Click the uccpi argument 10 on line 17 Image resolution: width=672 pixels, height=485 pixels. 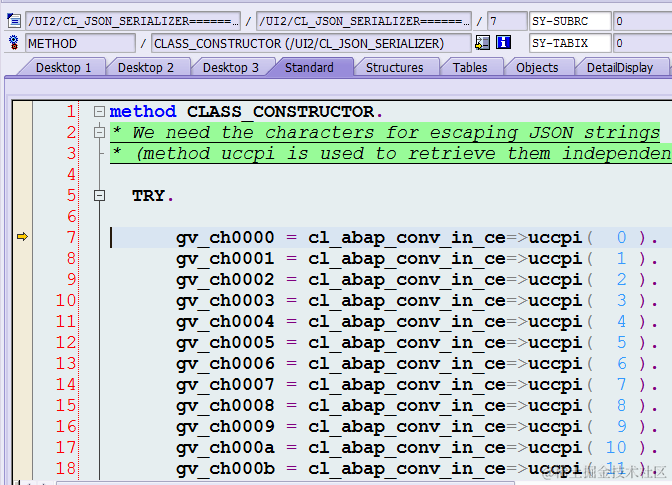tap(615, 448)
